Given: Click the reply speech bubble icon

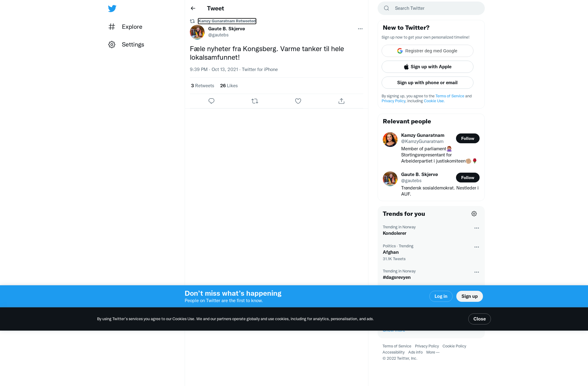Looking at the screenshot, I should point(211,101).
